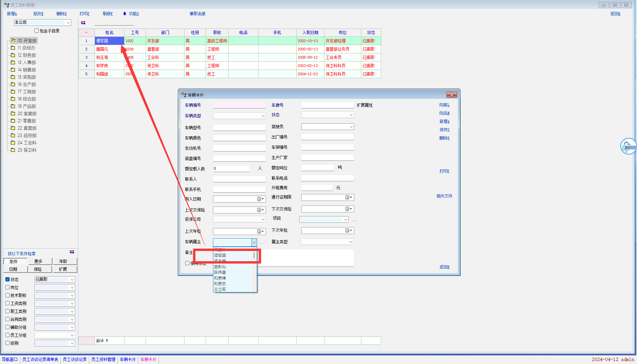Tick the 岗位 filter checkbox
The image size is (637, 364).
tap(8, 287)
